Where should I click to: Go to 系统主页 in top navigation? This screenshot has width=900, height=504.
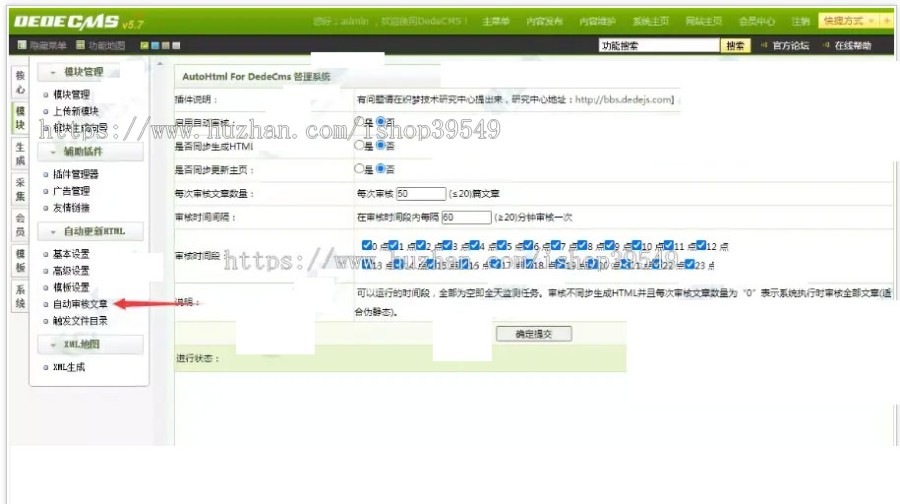pyautogui.click(x=650, y=21)
